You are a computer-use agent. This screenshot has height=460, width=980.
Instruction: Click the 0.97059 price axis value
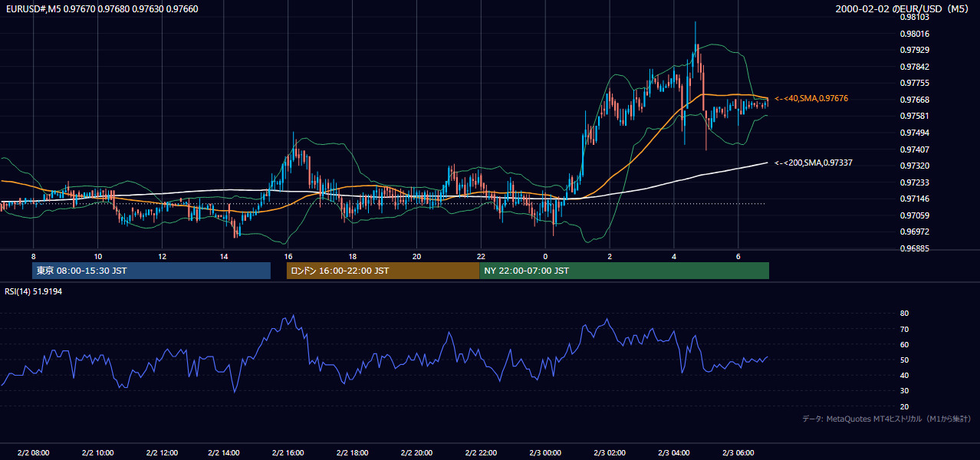coord(914,215)
